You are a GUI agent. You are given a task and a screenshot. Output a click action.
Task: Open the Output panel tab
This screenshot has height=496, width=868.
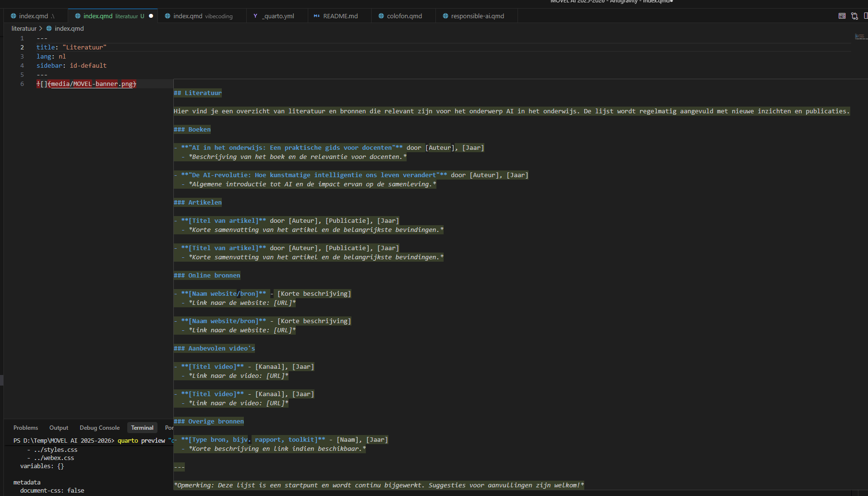click(x=59, y=428)
